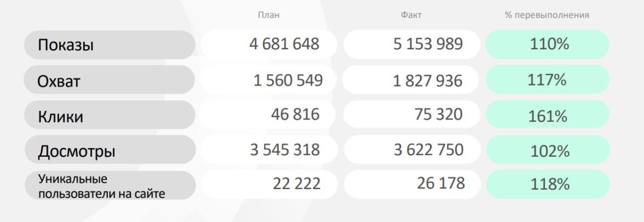Select plan value 22 222
Screen dimensions: 644x222
tap(296, 184)
